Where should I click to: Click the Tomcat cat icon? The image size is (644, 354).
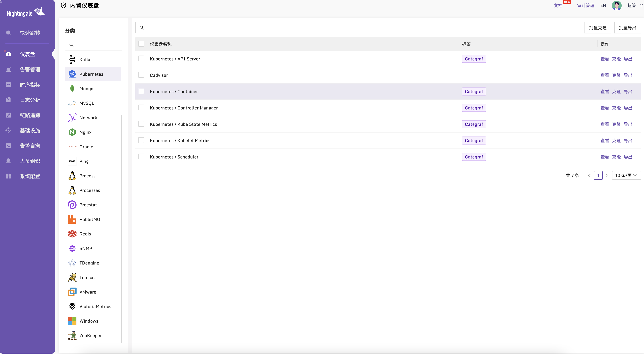[72, 277]
